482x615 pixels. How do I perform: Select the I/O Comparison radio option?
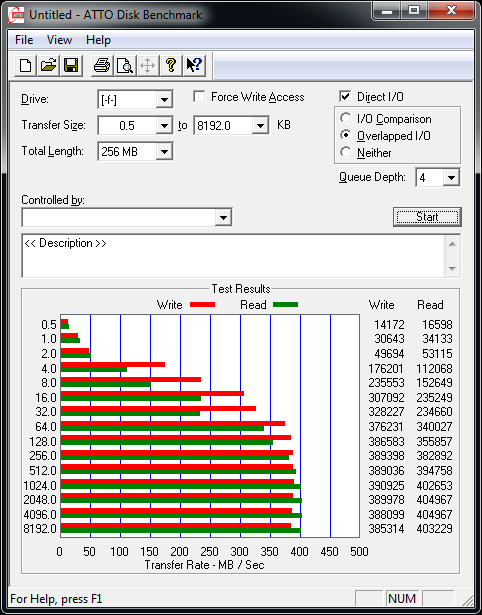(346, 118)
